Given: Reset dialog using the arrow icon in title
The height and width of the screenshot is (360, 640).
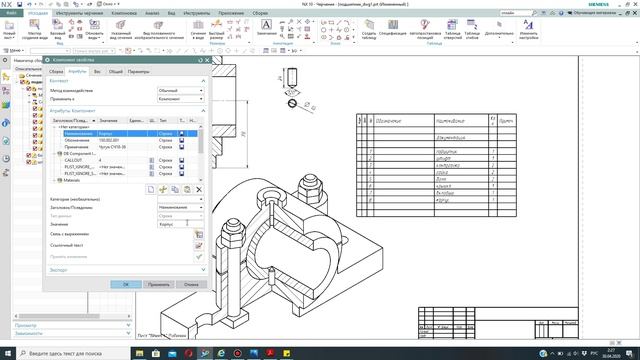Looking at the screenshot, I should 200,60.
